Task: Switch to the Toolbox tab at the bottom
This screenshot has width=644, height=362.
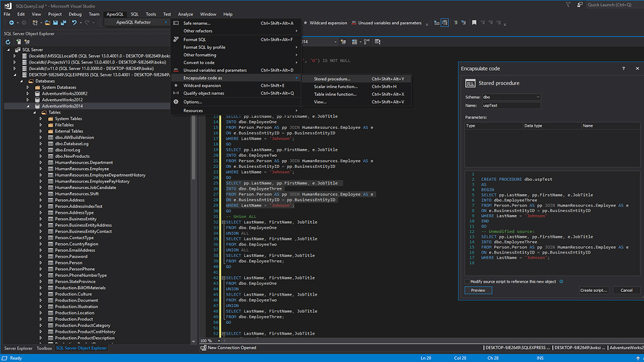Action: tap(44, 348)
